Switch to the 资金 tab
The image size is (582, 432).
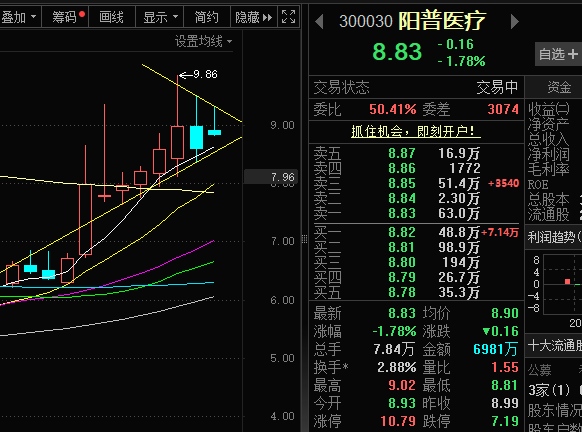click(x=559, y=88)
